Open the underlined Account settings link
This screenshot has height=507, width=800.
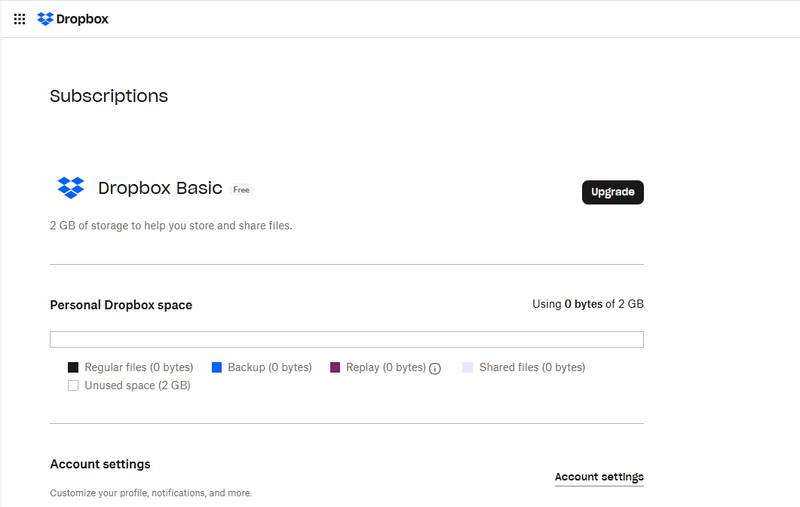(599, 477)
